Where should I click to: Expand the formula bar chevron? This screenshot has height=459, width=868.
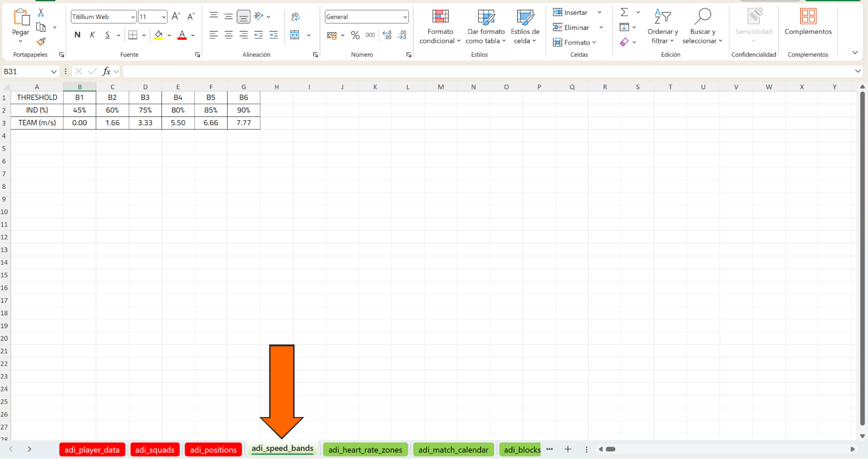point(858,71)
